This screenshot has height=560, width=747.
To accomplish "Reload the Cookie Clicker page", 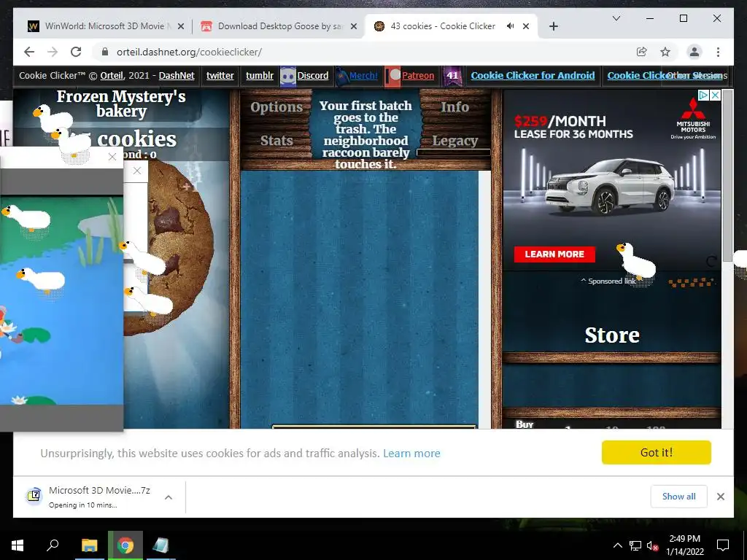I will pyautogui.click(x=76, y=52).
